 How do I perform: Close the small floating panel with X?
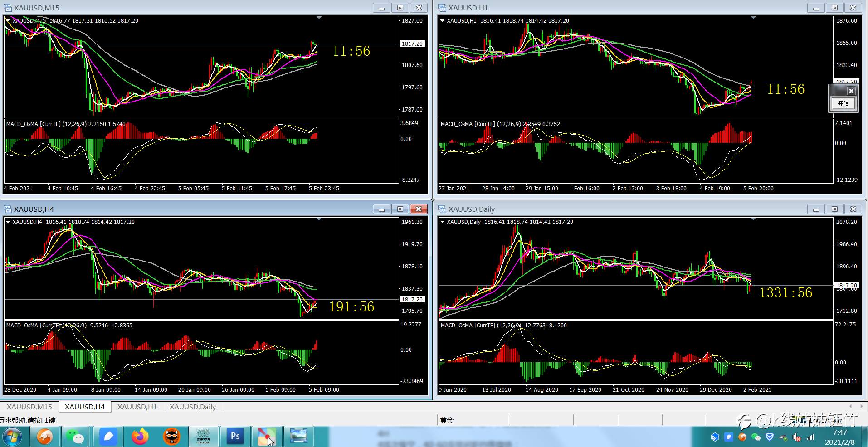point(851,91)
